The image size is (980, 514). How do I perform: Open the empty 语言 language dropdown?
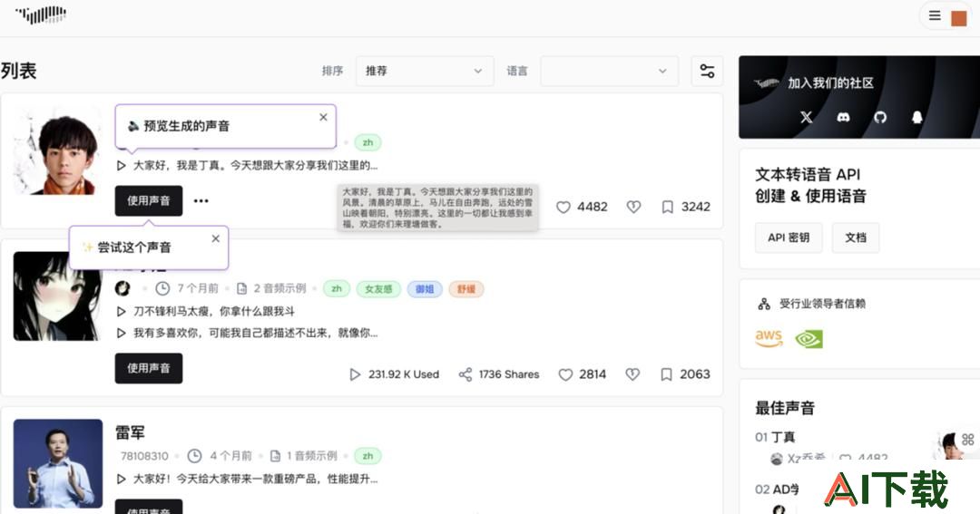609,72
